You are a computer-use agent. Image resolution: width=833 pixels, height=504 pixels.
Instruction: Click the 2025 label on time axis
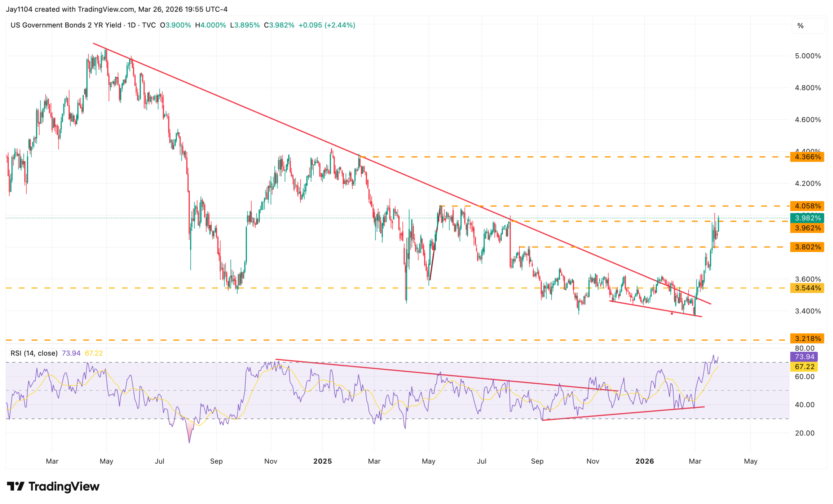point(322,461)
